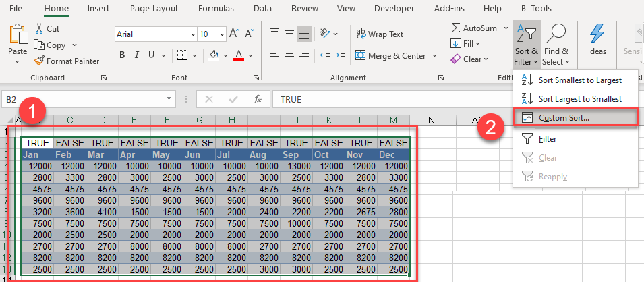Click the Format Painter brush icon
The height and width of the screenshot is (282, 644).
[40, 61]
